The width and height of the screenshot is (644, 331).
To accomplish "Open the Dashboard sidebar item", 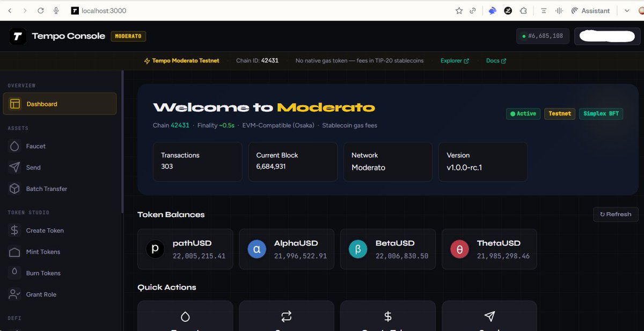I will point(60,104).
